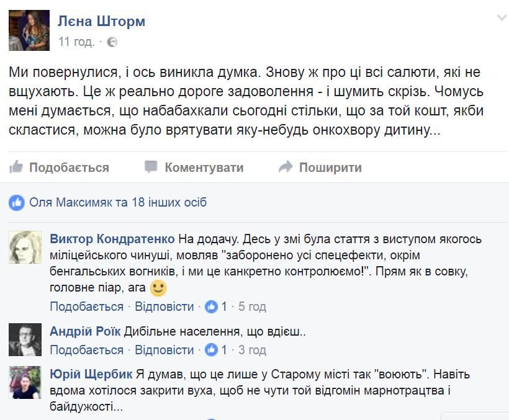Open Юрій Щербик's profile name link
509x420 pixels.
tap(91, 375)
